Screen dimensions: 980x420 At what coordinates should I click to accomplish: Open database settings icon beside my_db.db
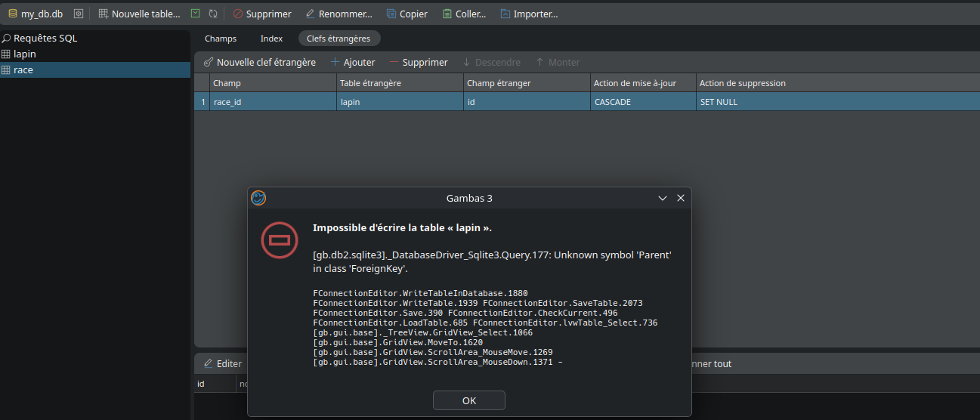pos(78,14)
